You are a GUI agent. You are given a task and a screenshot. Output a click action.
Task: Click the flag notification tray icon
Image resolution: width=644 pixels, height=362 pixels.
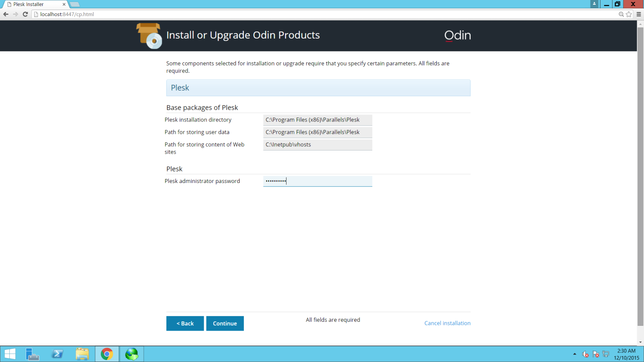click(x=596, y=354)
